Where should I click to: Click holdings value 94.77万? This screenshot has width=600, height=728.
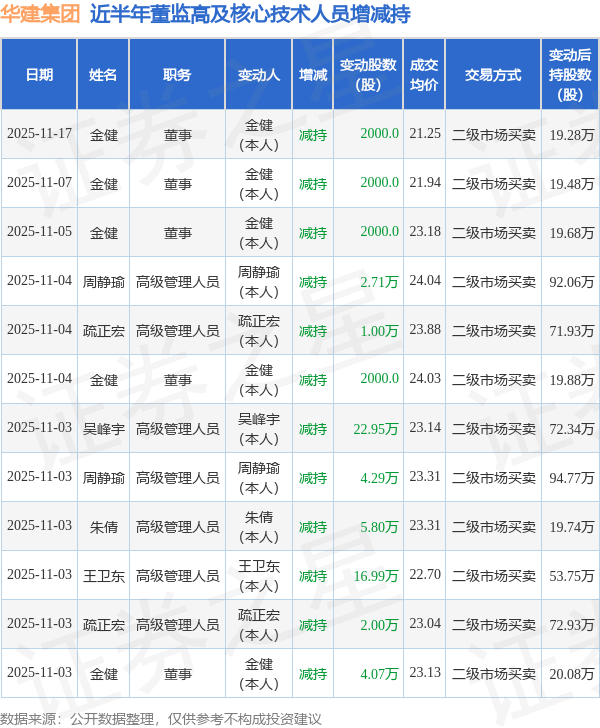pyautogui.click(x=572, y=478)
